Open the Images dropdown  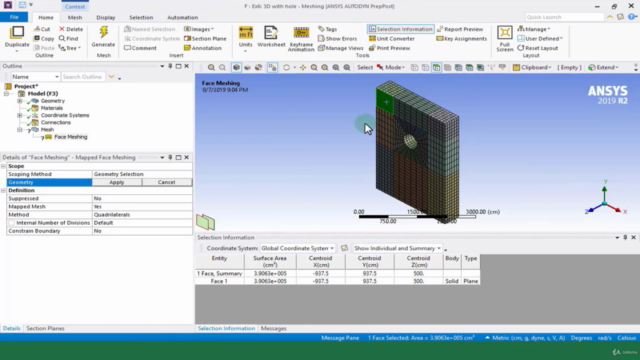click(199, 29)
